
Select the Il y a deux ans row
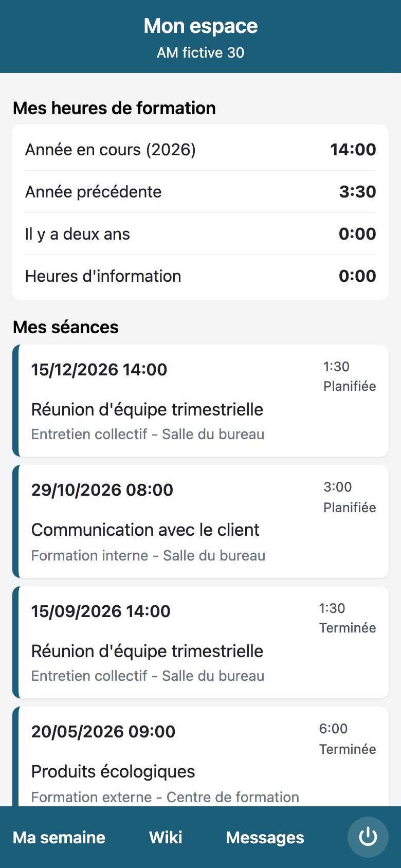point(200,234)
